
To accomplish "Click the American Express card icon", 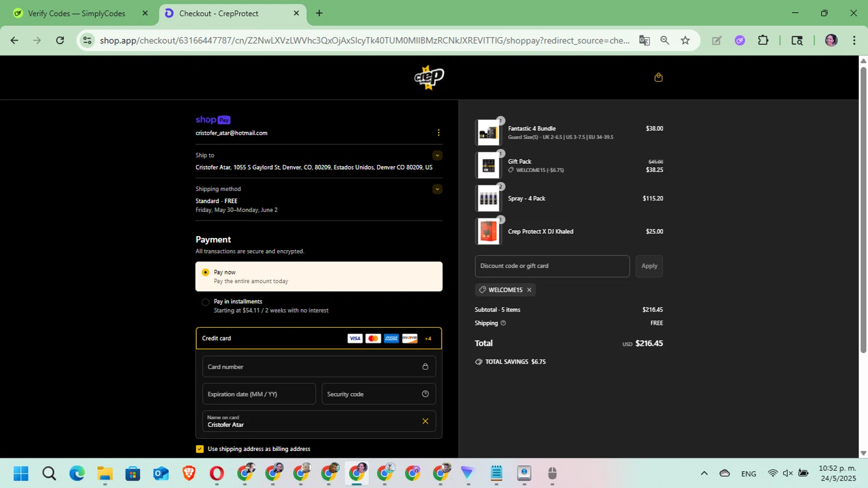I will (391, 338).
